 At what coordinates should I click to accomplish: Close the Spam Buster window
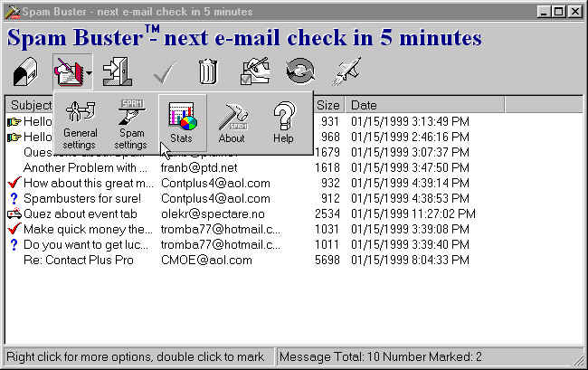[574, 12]
